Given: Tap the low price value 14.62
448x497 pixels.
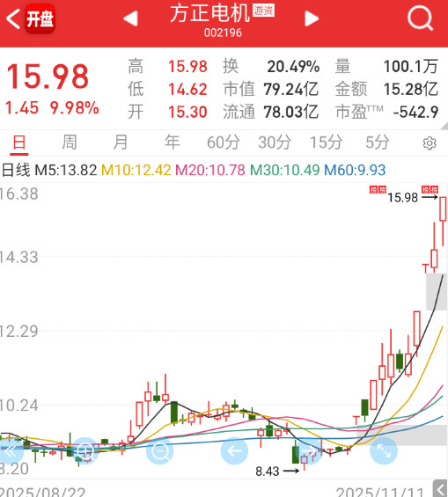Looking at the screenshot, I should pos(187,90).
